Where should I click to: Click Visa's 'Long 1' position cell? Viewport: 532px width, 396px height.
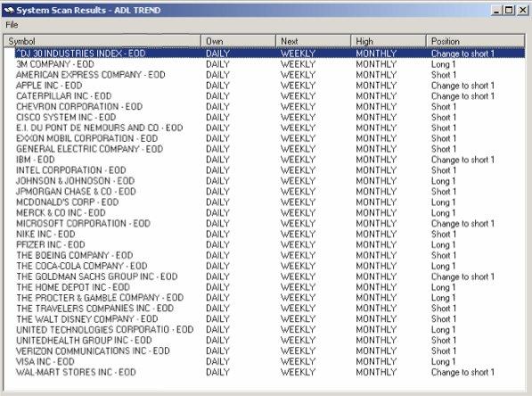coord(443,361)
